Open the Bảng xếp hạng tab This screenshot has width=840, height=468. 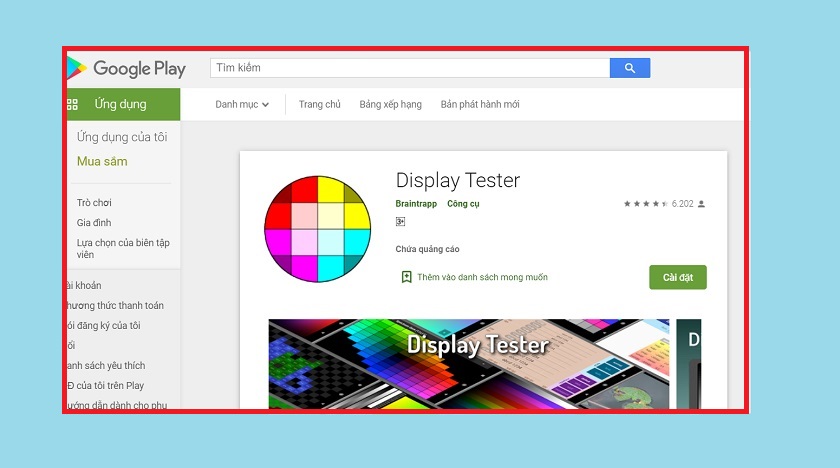point(391,104)
